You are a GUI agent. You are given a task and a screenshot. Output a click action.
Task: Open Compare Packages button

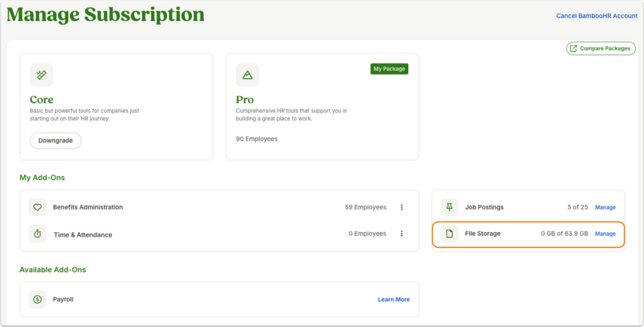(601, 48)
